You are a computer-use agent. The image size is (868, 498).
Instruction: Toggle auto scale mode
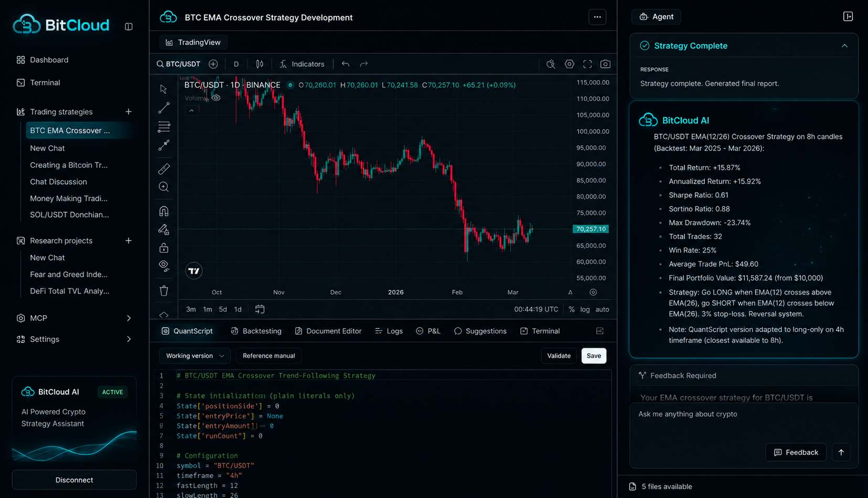pyautogui.click(x=602, y=309)
